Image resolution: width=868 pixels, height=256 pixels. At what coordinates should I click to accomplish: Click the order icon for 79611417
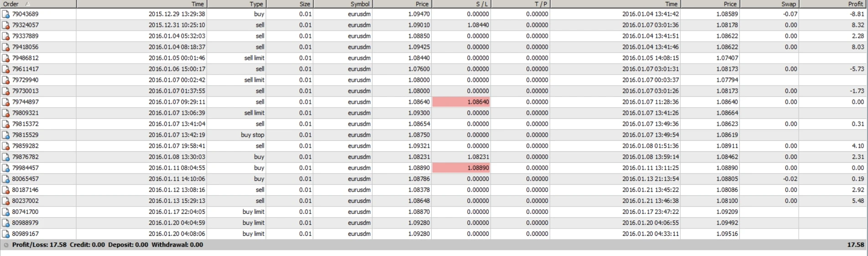pos(6,69)
